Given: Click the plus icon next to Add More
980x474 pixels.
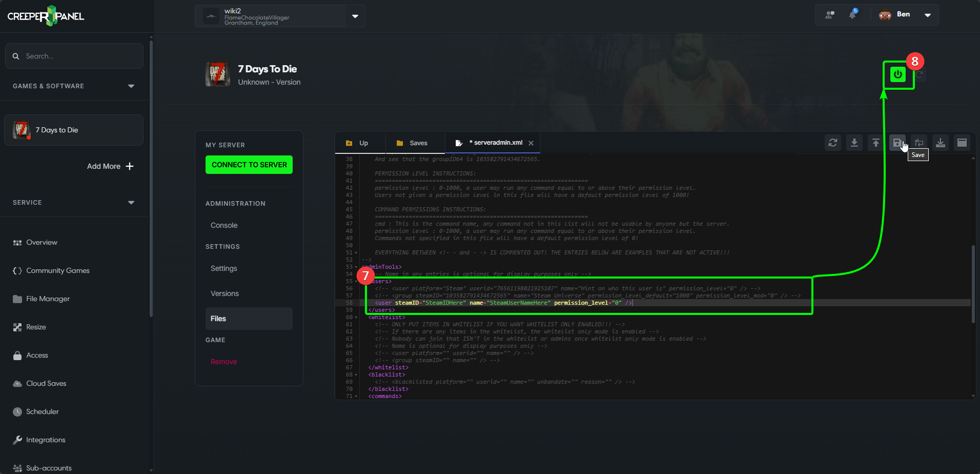Looking at the screenshot, I should [x=130, y=166].
